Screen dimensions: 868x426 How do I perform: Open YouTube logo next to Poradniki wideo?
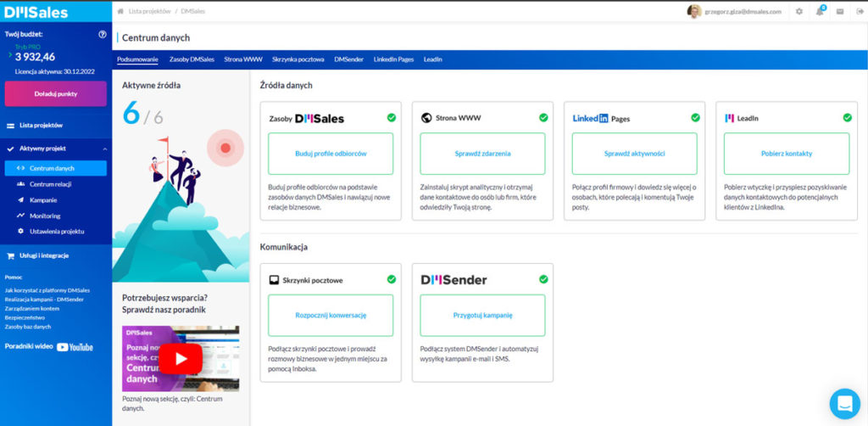(75, 347)
